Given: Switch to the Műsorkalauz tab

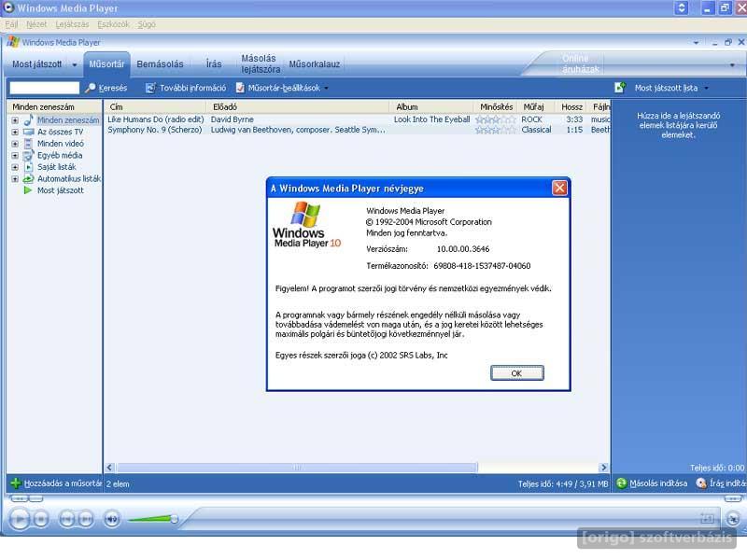Looking at the screenshot, I should coord(315,64).
